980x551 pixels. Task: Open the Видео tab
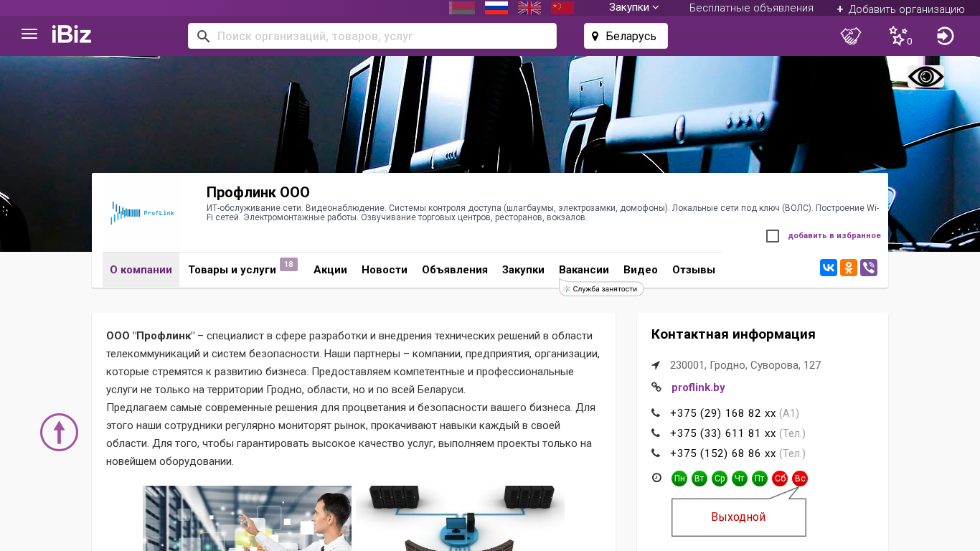641,270
